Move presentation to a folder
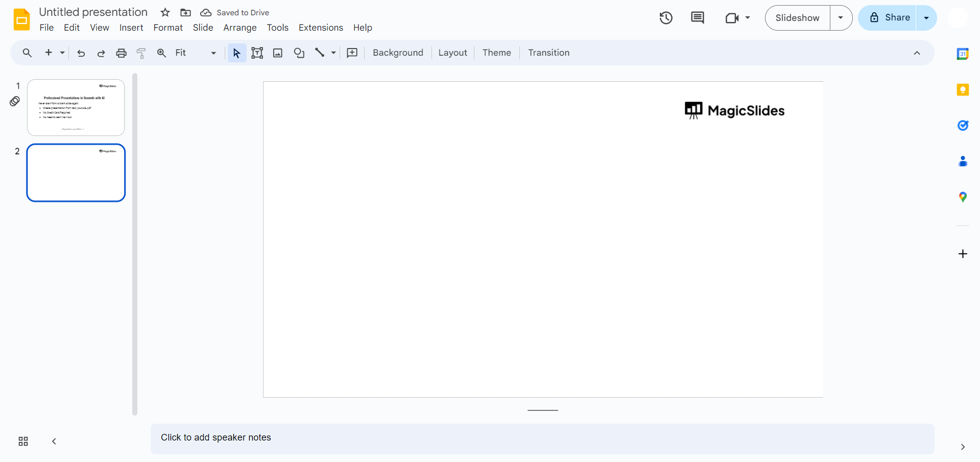The width and height of the screenshot is (980, 462). pyautogui.click(x=186, y=12)
